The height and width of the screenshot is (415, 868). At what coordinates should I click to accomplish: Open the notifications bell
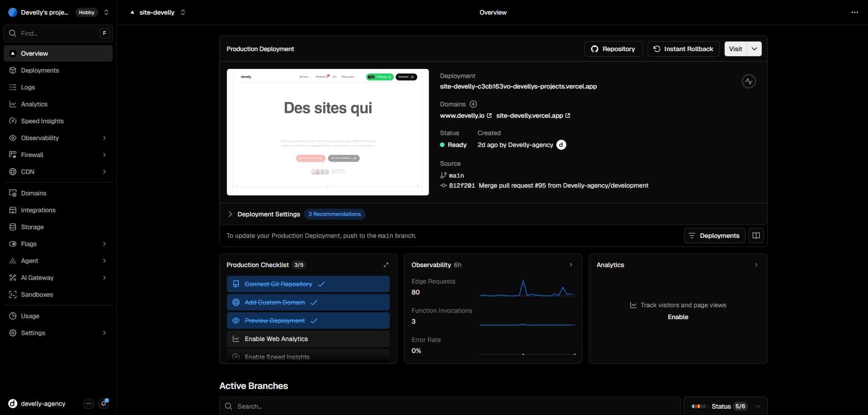coord(104,404)
